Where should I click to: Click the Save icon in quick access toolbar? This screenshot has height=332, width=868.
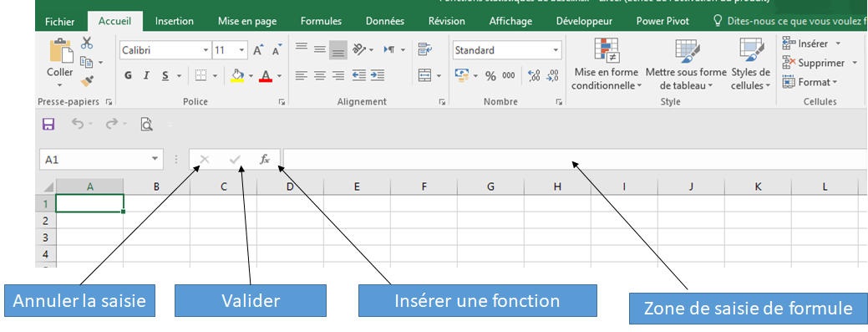[48, 124]
